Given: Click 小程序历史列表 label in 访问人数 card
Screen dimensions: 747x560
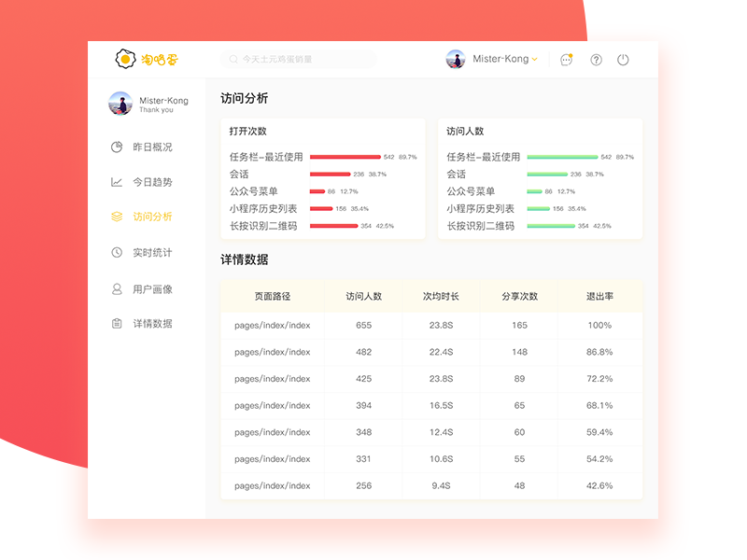Looking at the screenshot, I should [480, 208].
